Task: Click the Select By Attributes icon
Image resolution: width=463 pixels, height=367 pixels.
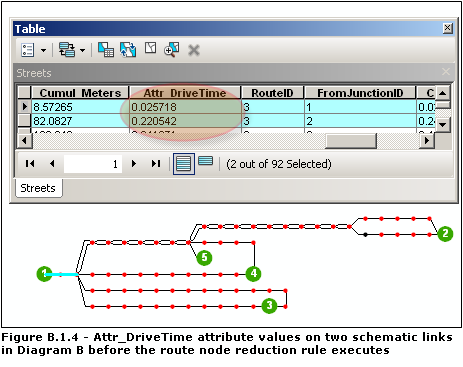Action: click(x=106, y=50)
